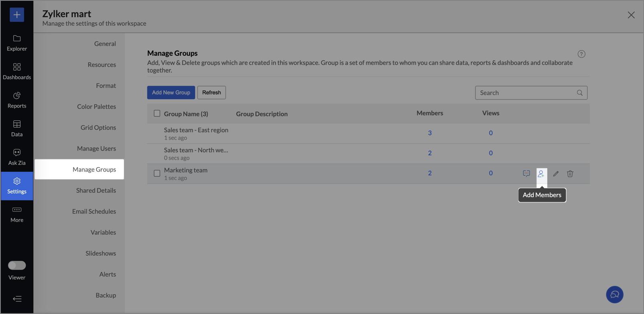
Task: Click into the group Search field
Action: click(526, 93)
